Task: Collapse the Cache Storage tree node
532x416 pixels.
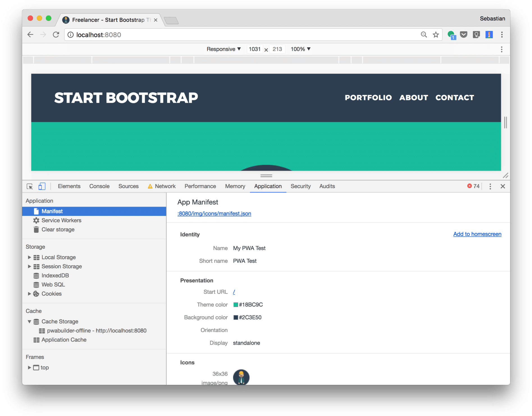Action: click(x=29, y=321)
